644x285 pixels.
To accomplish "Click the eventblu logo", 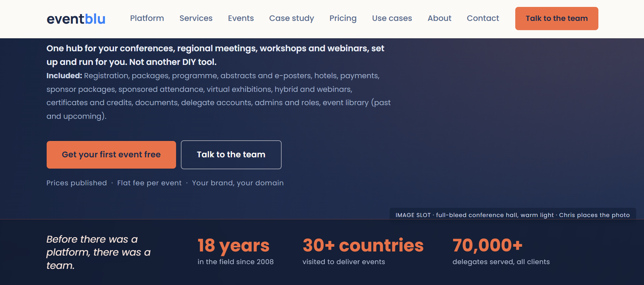I will [76, 19].
